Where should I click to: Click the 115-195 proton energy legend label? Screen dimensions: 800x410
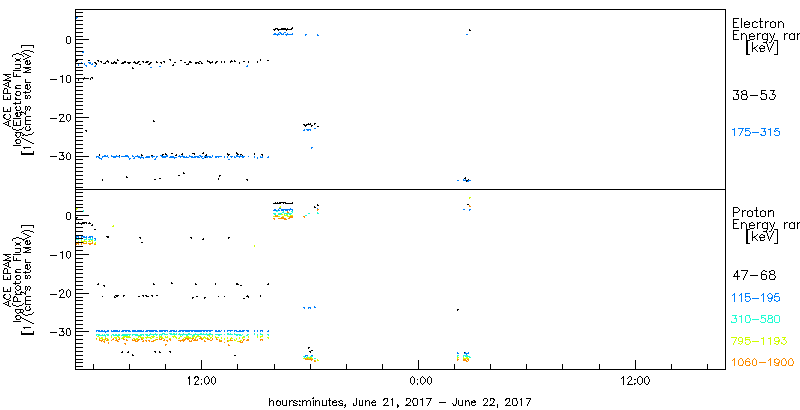756,297
